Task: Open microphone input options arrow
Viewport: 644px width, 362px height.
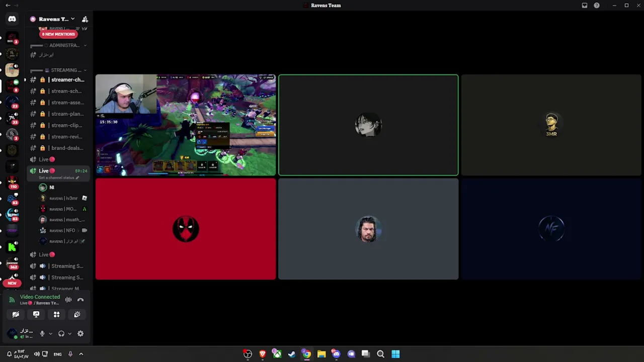Action: 50,333
